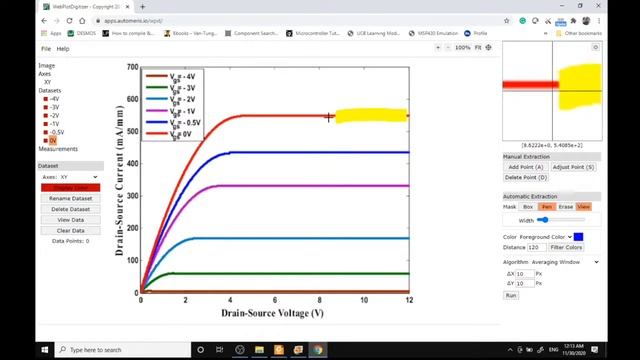Image resolution: width=640 pixels, height=360 pixels.
Task: Click Delete Dataset button
Action: [71, 209]
